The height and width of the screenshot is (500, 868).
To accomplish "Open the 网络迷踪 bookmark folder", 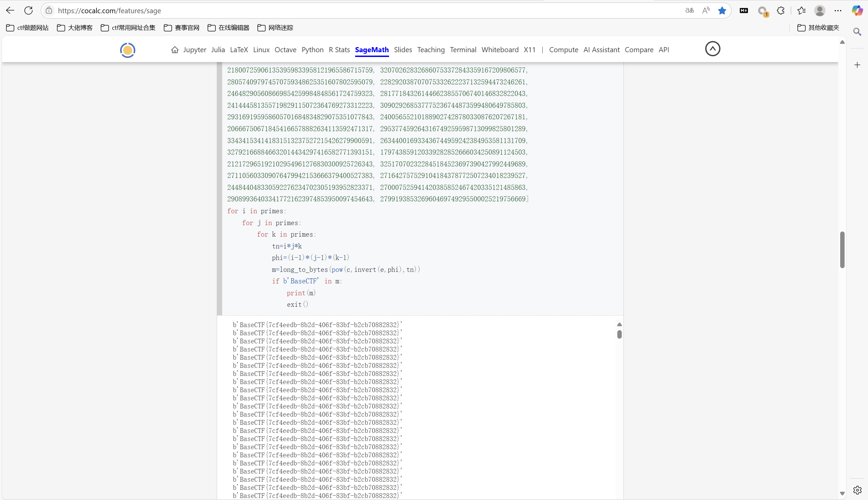I will [275, 28].
